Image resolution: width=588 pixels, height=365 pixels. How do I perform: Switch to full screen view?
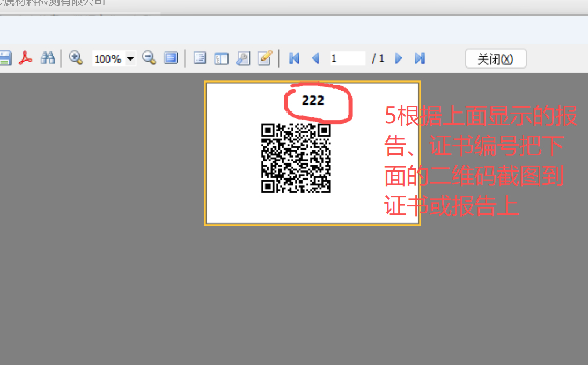pos(171,58)
